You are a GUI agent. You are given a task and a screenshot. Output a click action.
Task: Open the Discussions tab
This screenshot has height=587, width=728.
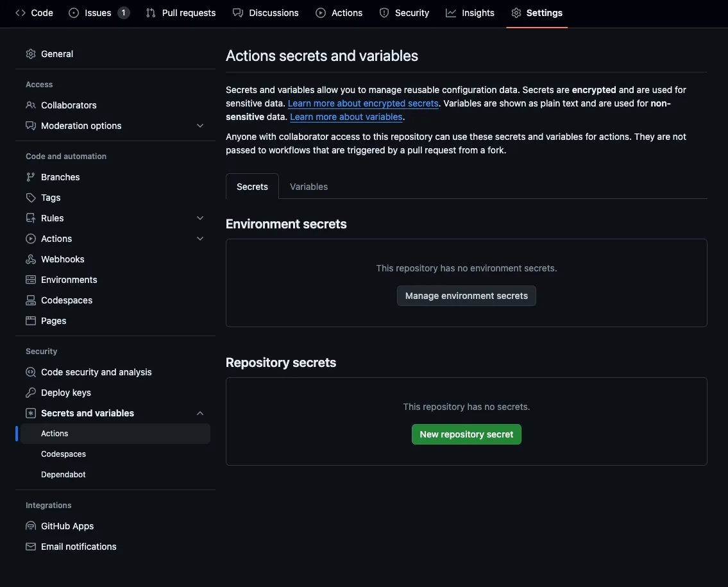coord(266,13)
